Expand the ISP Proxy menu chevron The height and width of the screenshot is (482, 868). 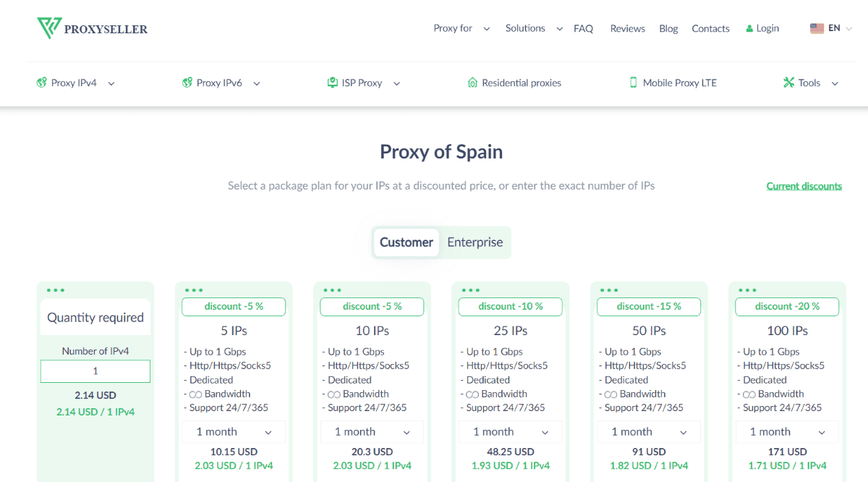[396, 84]
